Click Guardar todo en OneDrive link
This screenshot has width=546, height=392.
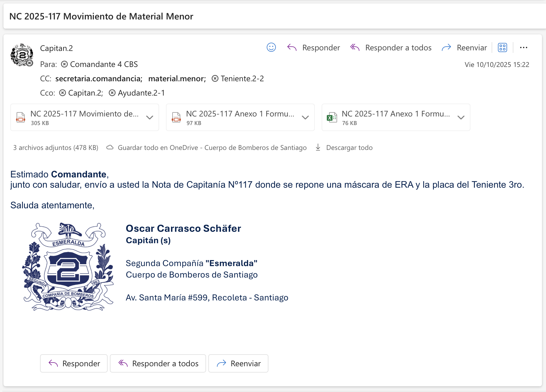point(212,147)
